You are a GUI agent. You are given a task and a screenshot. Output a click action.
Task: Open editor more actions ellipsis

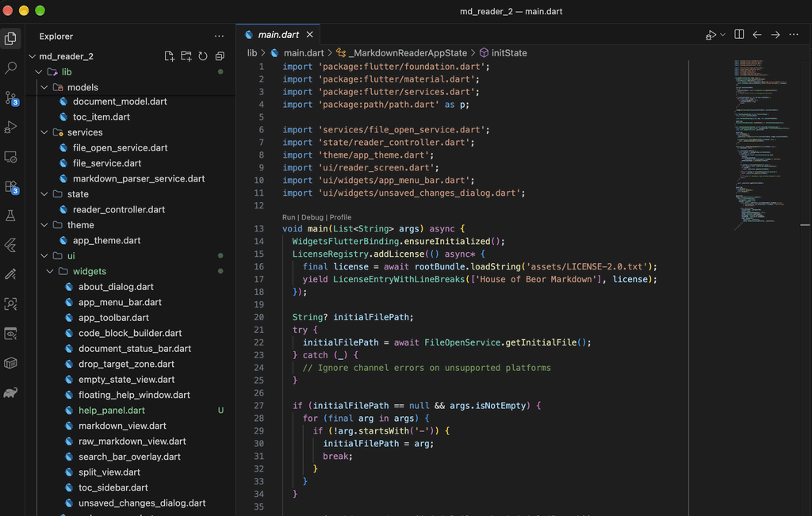(x=794, y=35)
